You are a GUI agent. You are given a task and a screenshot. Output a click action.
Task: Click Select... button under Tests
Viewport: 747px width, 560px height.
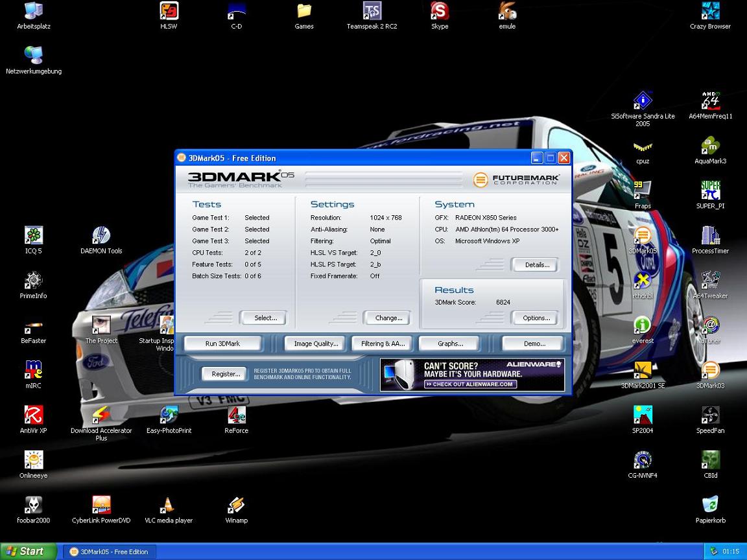(263, 318)
